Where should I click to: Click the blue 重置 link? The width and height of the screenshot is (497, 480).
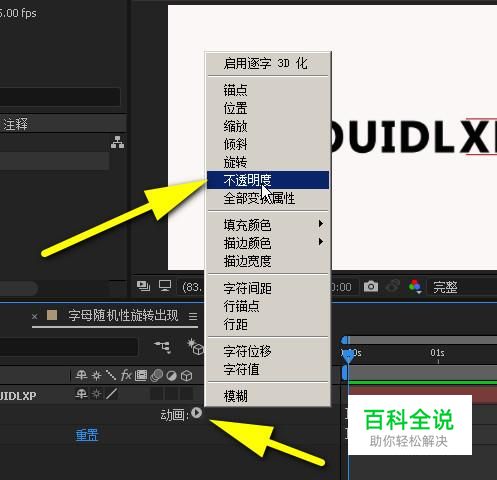point(87,435)
